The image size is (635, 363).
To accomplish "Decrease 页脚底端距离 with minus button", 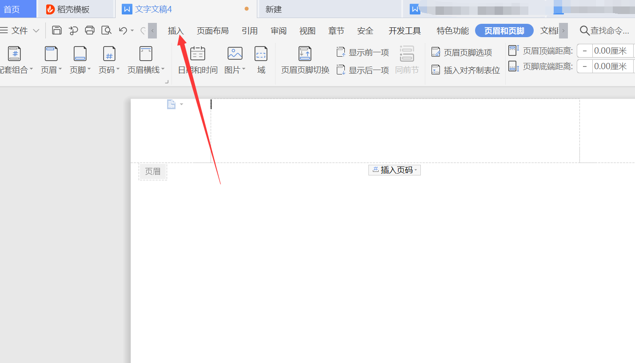I will (x=584, y=66).
